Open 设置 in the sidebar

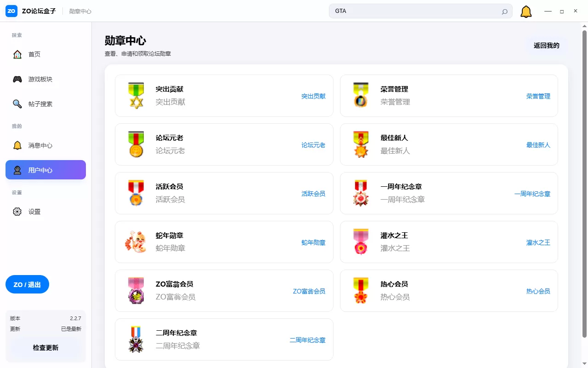pos(45,212)
